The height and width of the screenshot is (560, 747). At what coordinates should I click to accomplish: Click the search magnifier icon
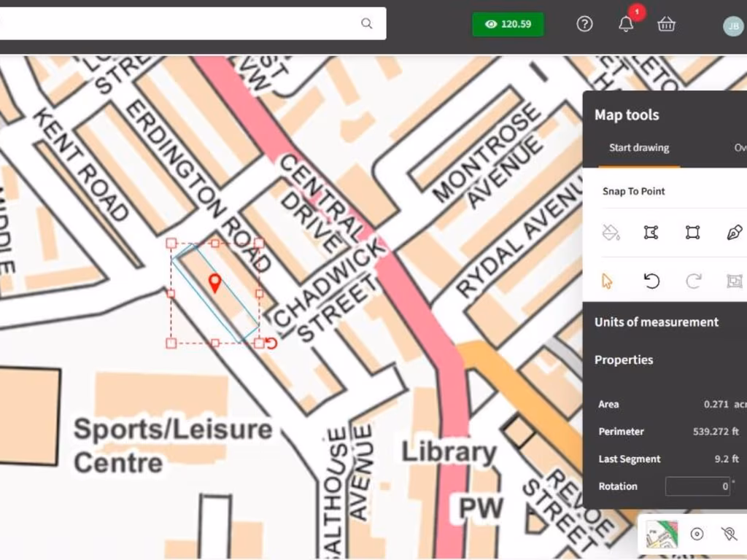(366, 24)
